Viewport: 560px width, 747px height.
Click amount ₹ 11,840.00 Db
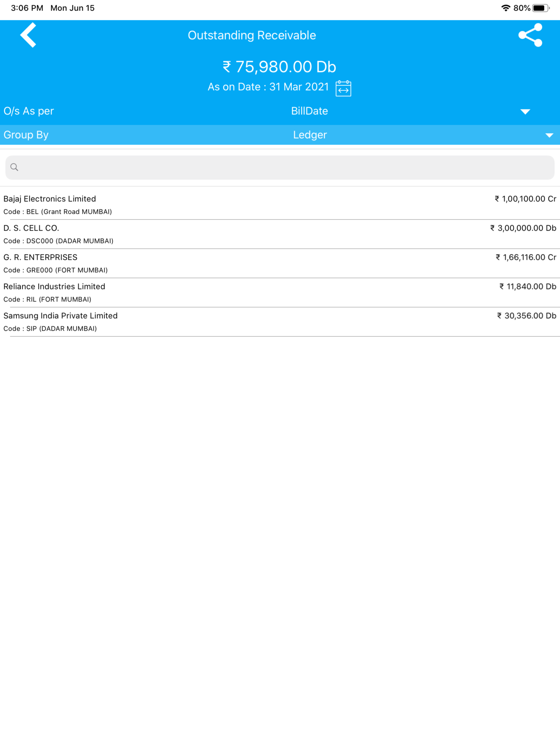(528, 287)
